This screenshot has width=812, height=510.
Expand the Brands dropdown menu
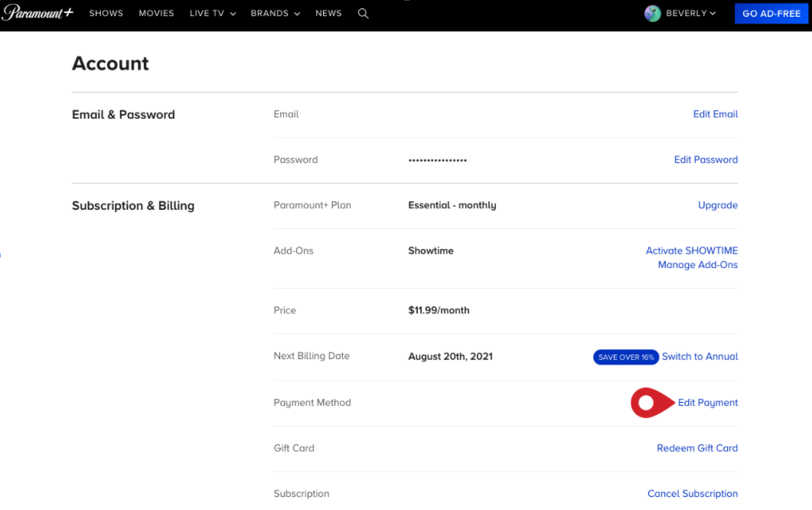tap(275, 14)
